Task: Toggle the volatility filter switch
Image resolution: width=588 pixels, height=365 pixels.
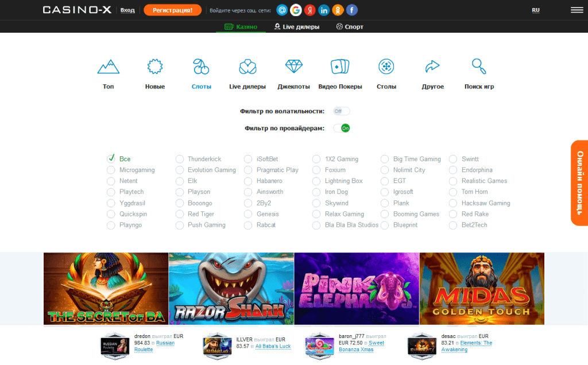Action: tap(341, 111)
